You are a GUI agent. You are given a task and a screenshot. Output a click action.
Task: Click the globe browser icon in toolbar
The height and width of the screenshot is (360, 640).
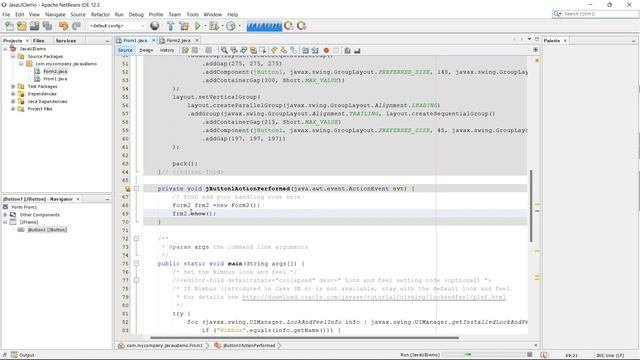155,26
